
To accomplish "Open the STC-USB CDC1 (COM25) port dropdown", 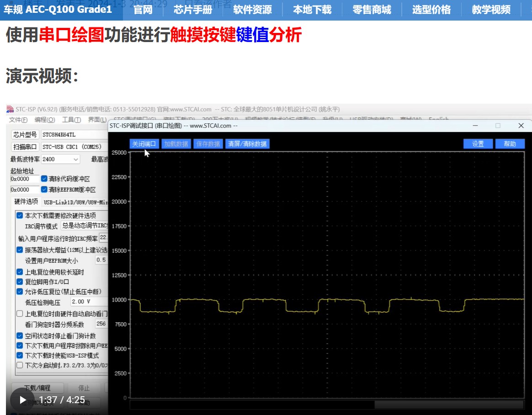I will 74,147.
